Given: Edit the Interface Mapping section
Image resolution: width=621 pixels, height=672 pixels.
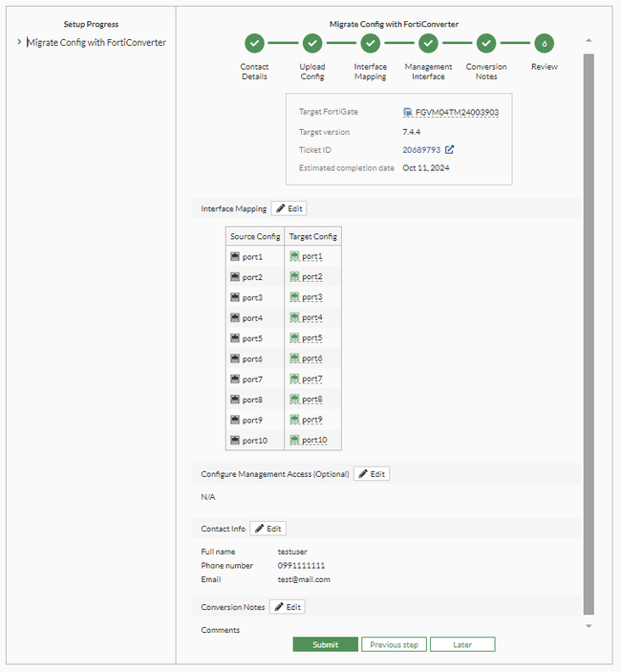Looking at the screenshot, I should [289, 208].
